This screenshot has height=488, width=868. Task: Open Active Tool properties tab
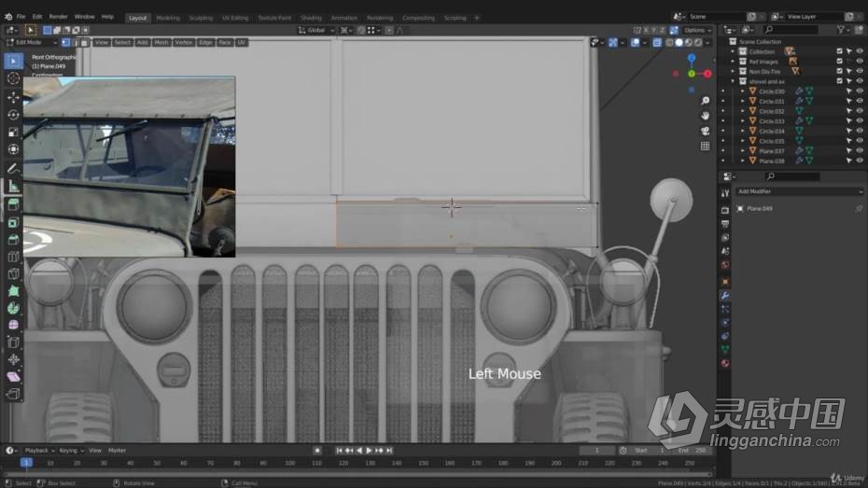[x=725, y=194]
